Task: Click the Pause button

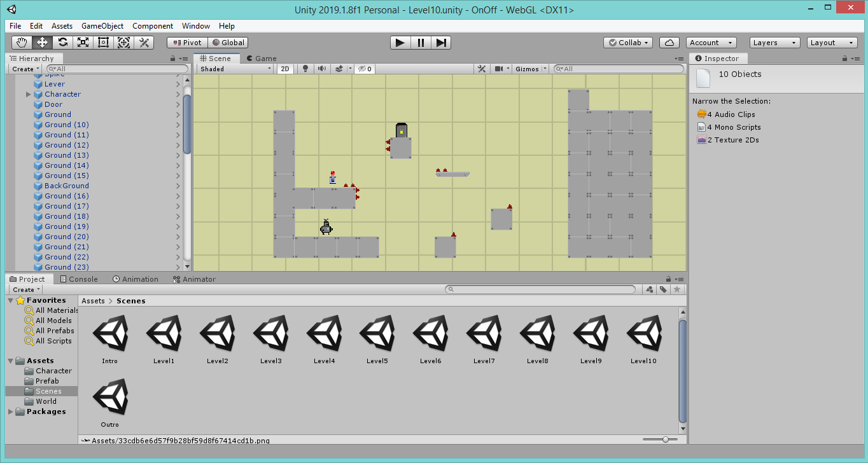Action: click(x=421, y=43)
